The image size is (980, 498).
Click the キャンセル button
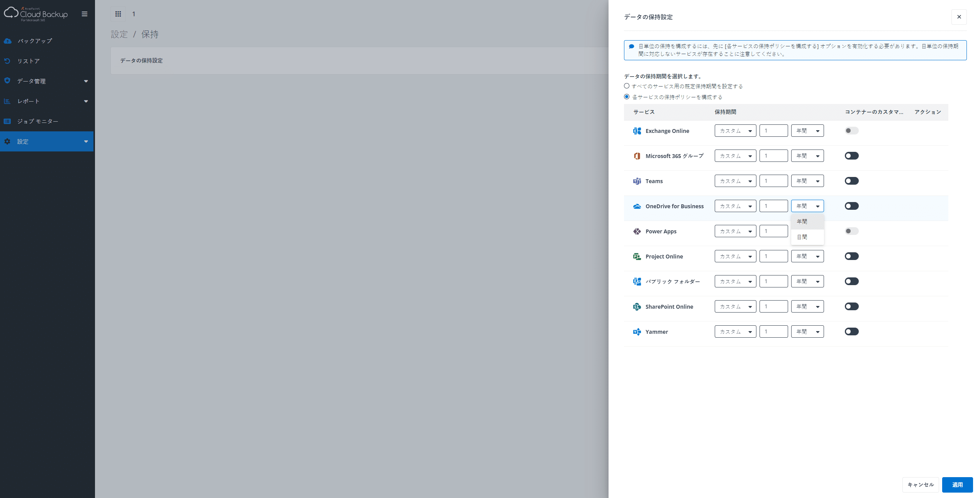pos(921,485)
